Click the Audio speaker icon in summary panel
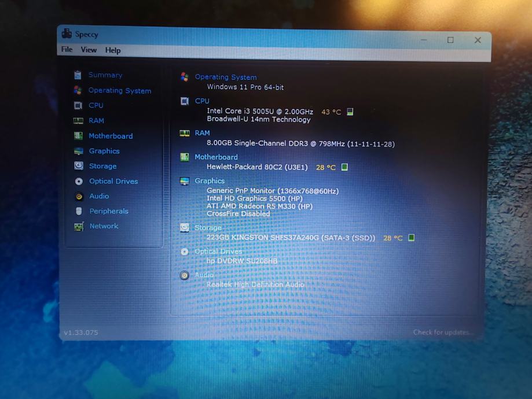The image size is (532, 399). click(x=185, y=275)
